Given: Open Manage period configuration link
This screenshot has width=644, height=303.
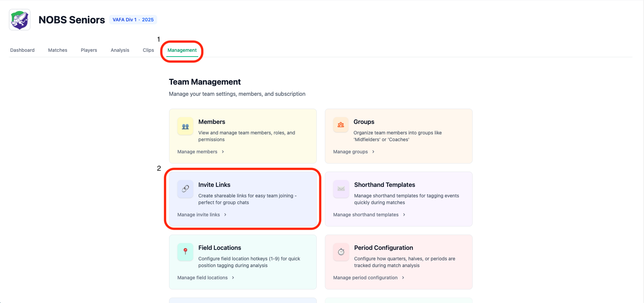Looking at the screenshot, I should [x=366, y=278].
